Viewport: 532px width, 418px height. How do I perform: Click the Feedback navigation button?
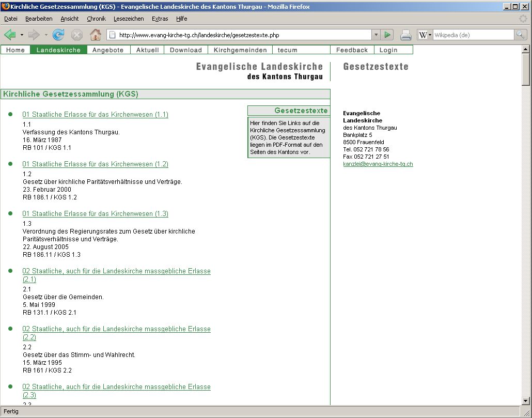click(x=352, y=50)
